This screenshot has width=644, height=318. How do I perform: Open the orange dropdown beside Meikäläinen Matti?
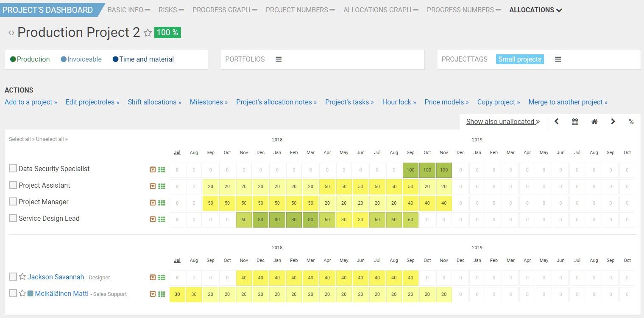[x=153, y=293]
